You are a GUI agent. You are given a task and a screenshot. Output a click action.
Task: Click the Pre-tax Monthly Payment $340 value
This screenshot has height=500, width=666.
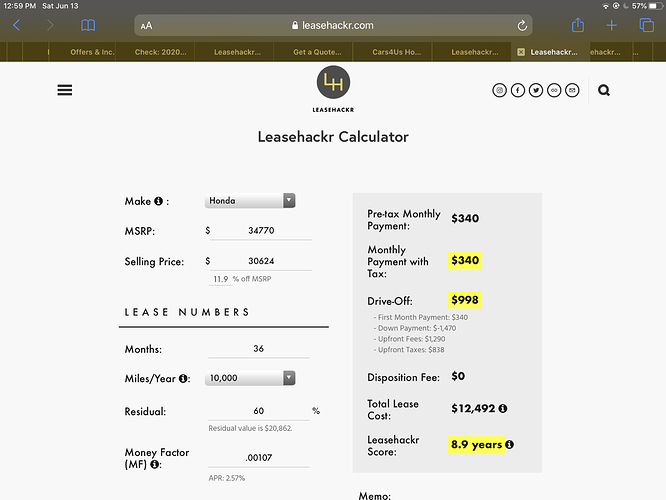click(x=465, y=218)
